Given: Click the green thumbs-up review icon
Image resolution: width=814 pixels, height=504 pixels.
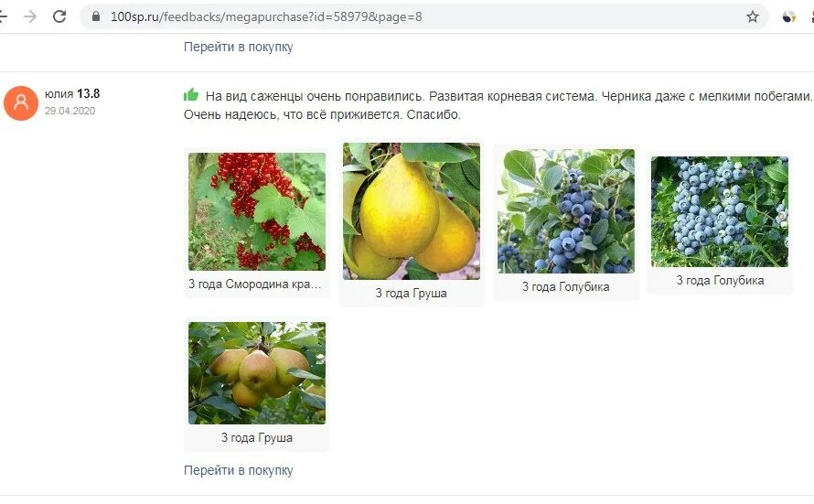Looking at the screenshot, I should point(191,95).
